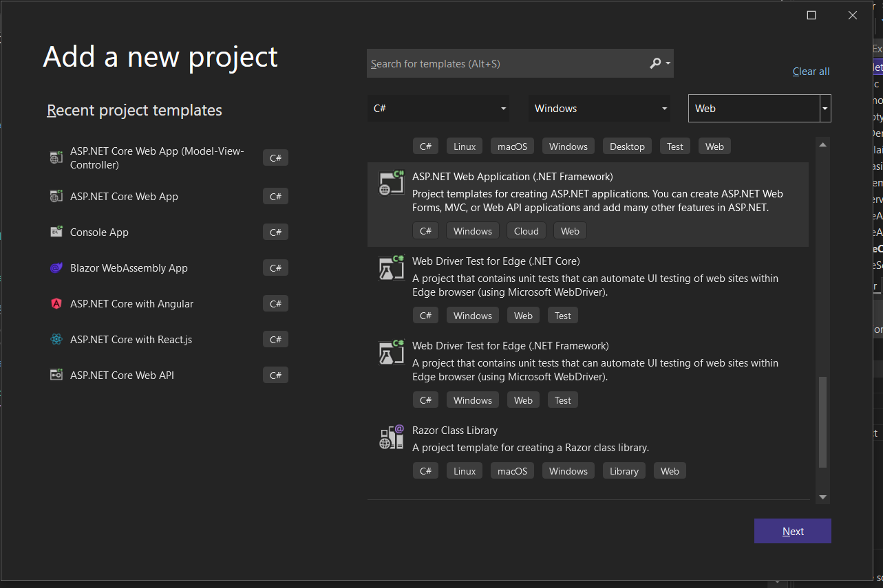
Task: Click Cloud tag under ASP.NET Web Application
Action: tap(526, 231)
